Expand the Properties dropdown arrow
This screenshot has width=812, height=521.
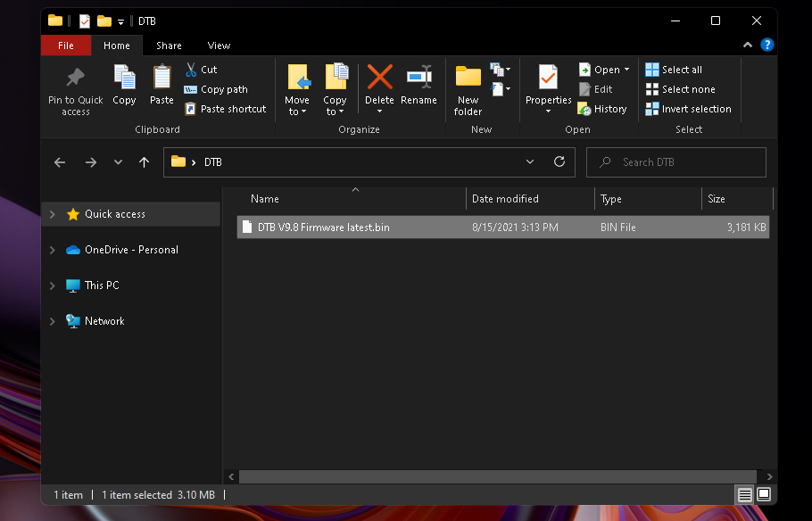(549, 112)
